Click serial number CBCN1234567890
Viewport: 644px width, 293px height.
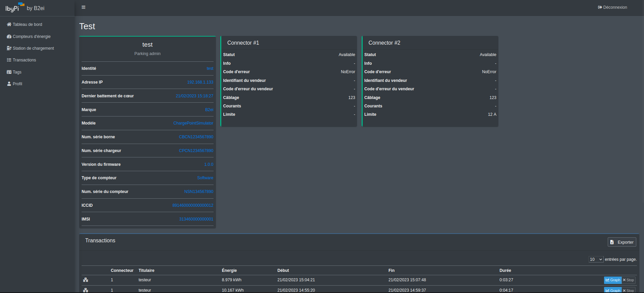[x=196, y=137]
